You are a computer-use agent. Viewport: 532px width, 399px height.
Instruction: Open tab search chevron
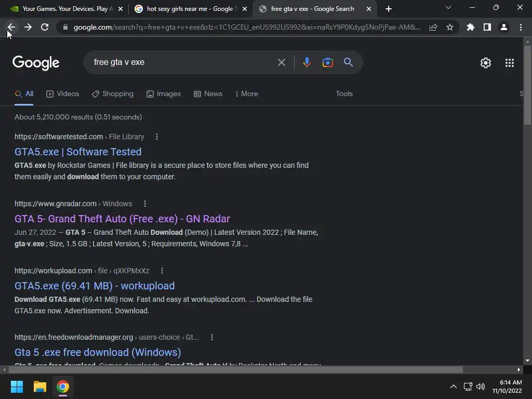[x=448, y=7]
